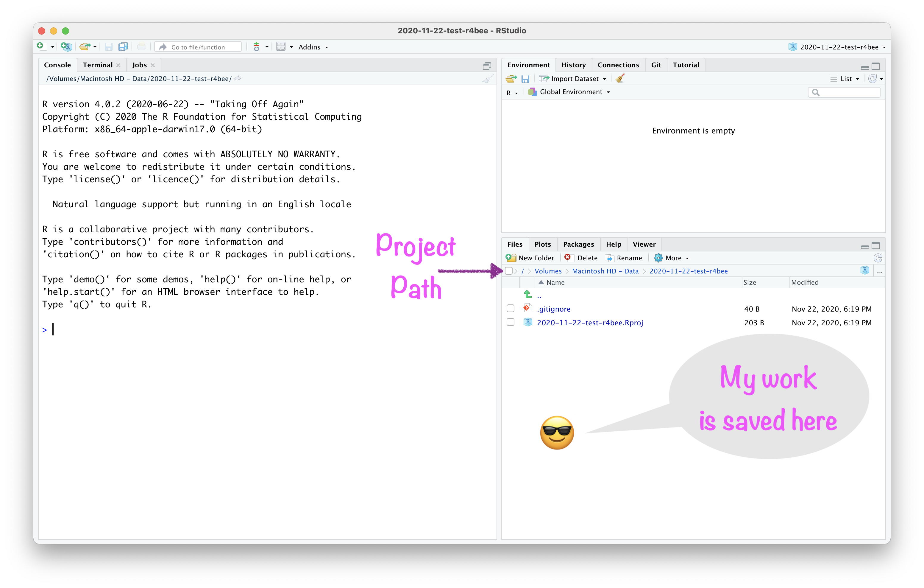Click the Git version control toolbar icon

point(257,47)
